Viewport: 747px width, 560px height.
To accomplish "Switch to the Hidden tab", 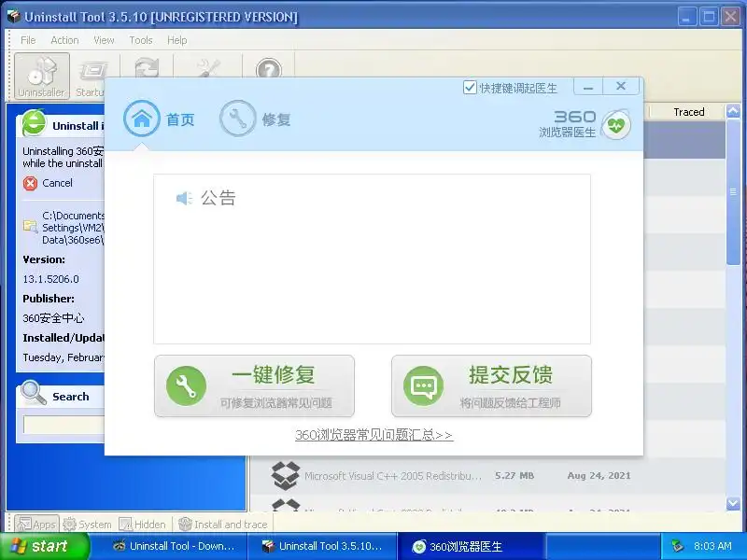I will (143, 525).
